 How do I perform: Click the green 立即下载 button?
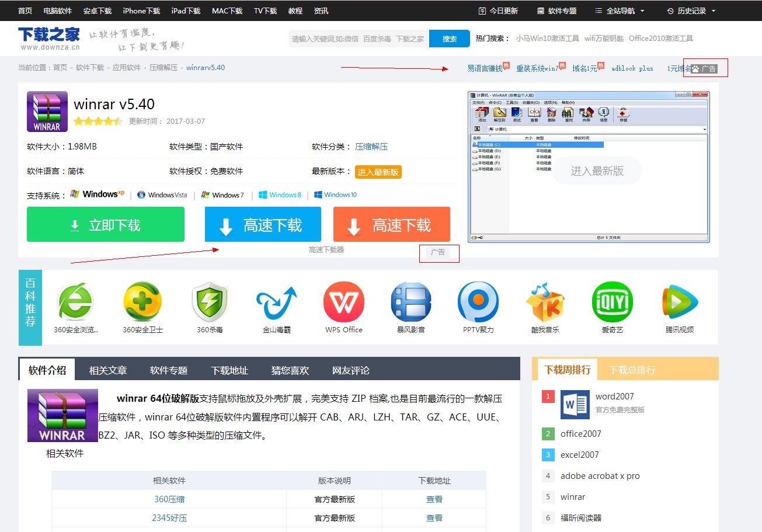106,224
